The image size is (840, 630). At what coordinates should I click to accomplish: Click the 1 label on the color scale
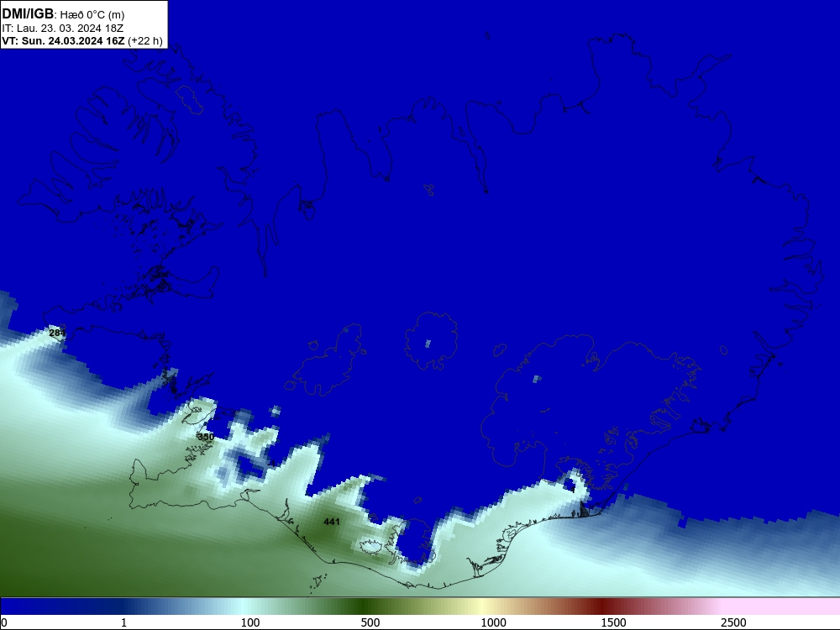(x=123, y=622)
